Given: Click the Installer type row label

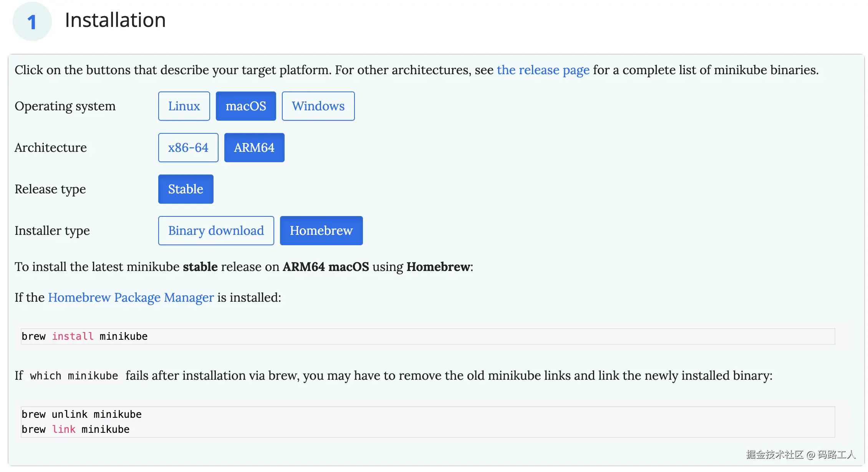Looking at the screenshot, I should click(x=52, y=231).
